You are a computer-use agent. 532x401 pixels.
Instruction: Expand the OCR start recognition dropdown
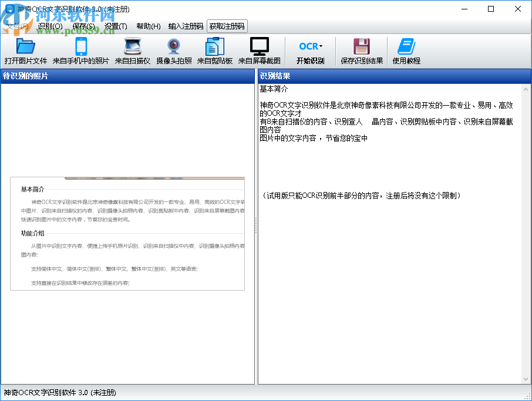click(x=321, y=46)
